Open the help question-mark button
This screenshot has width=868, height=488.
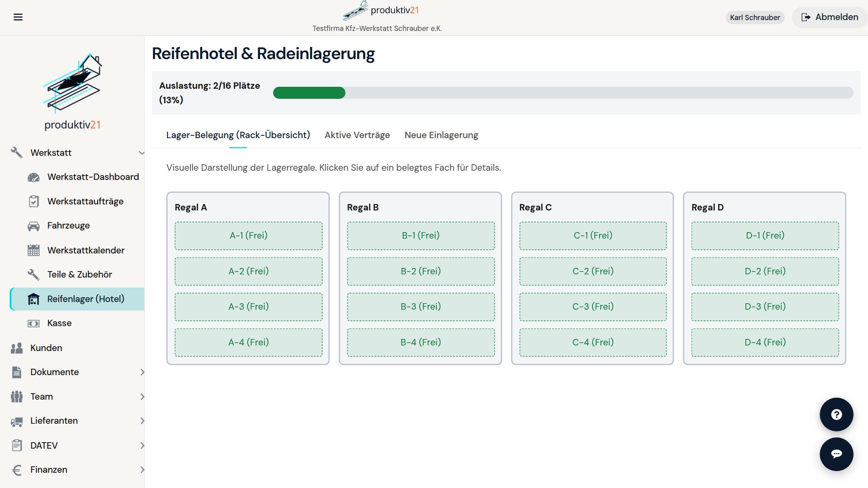tap(836, 414)
